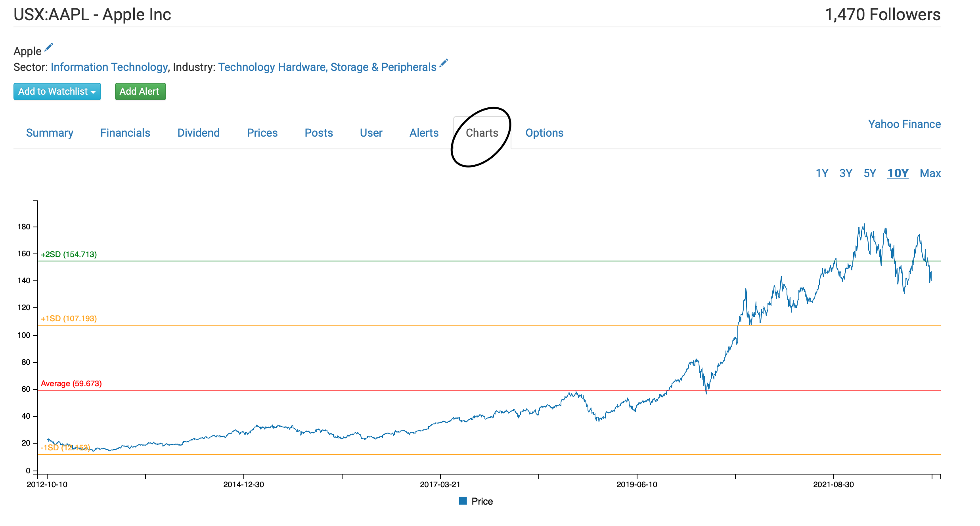Switch to the Alerts tab

click(x=424, y=133)
